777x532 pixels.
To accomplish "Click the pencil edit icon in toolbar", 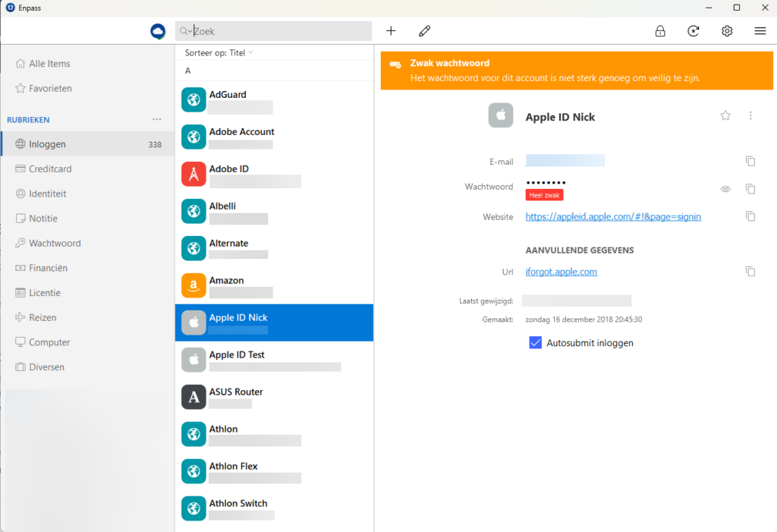I will 424,31.
